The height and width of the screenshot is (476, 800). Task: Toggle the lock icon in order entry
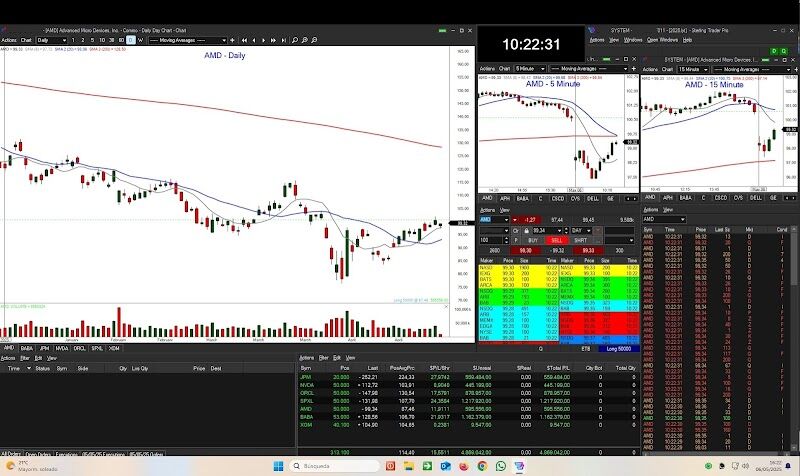(527, 231)
